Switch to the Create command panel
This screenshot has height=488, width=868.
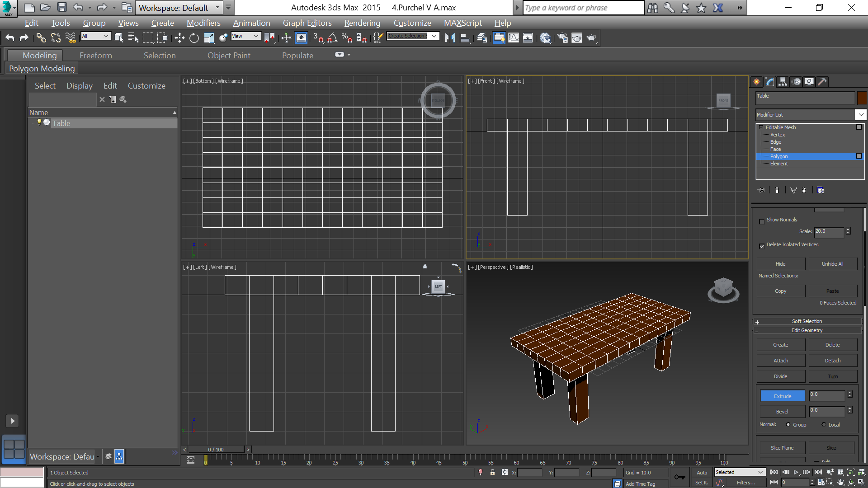tap(756, 82)
